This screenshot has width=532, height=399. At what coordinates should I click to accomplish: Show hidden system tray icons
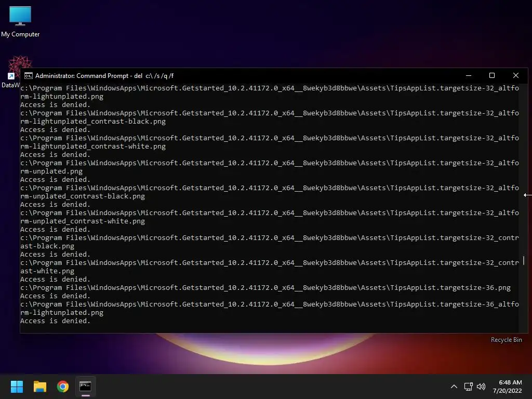point(454,387)
